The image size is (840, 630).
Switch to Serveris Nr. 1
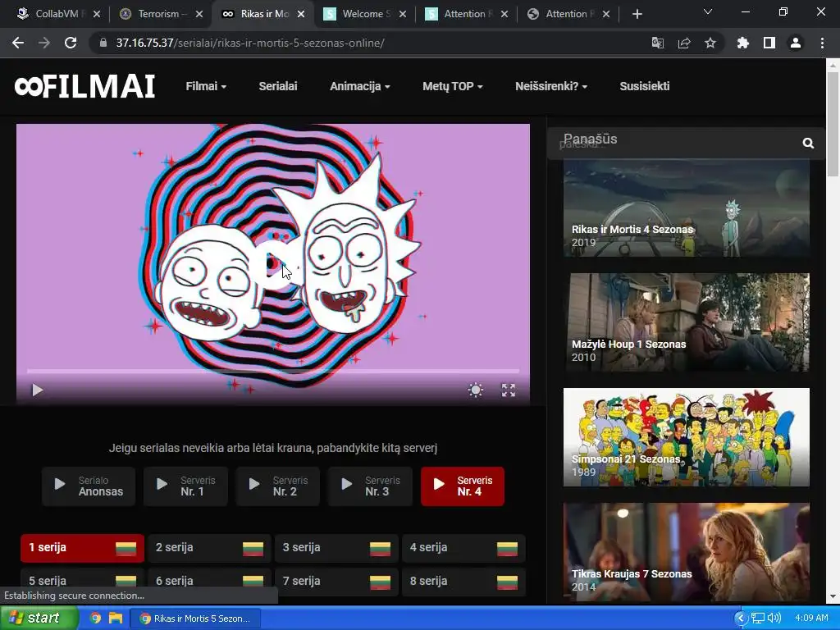(x=185, y=486)
